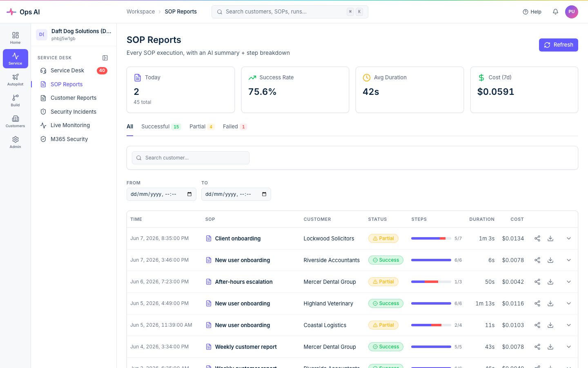Open M365 Security menu item
The width and height of the screenshot is (588, 368).
tap(73, 139)
